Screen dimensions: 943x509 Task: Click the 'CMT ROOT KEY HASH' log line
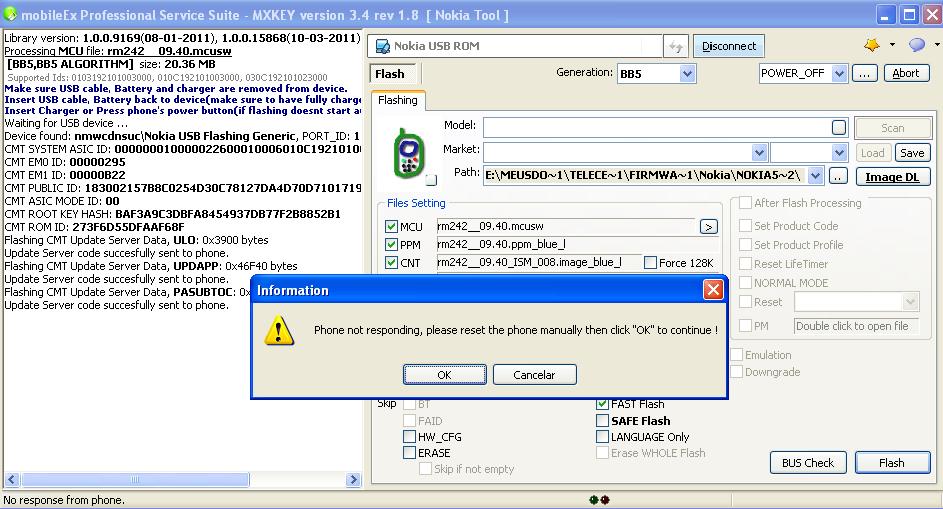point(173,214)
